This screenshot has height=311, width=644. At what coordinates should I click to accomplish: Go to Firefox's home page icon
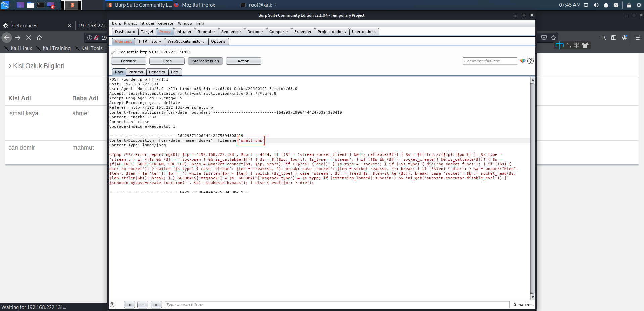point(39,38)
